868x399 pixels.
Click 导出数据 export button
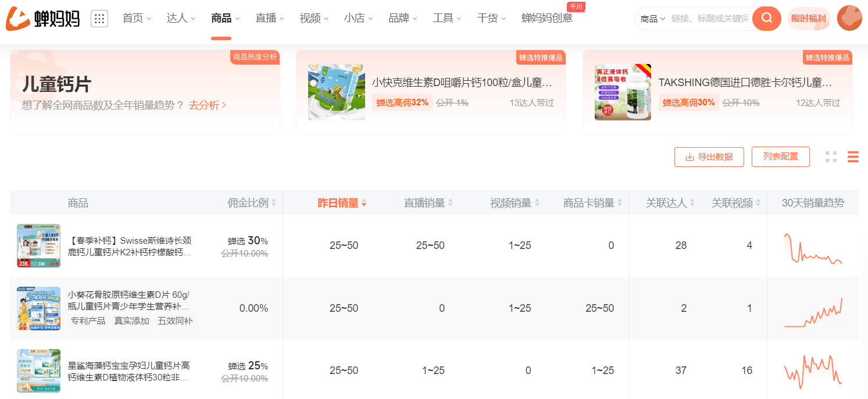[709, 157]
